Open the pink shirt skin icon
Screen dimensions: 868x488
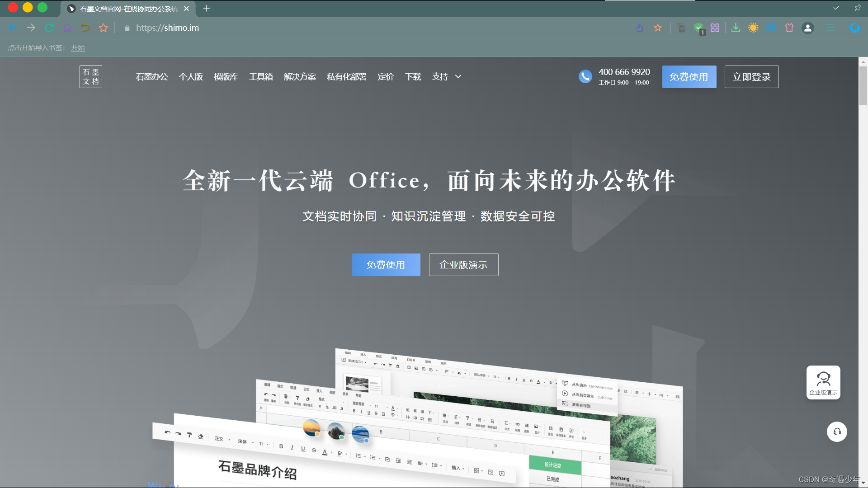(x=790, y=28)
